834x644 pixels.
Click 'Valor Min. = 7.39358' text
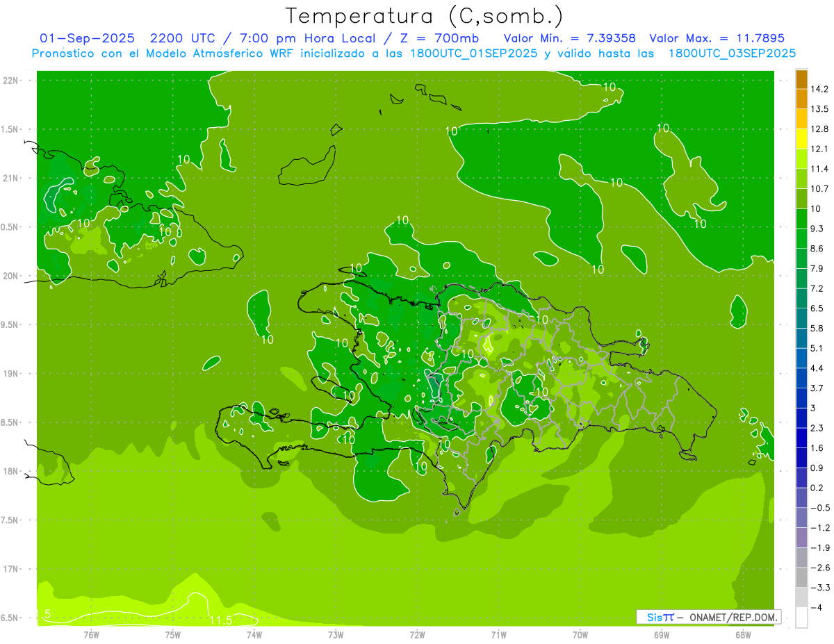tap(570, 38)
